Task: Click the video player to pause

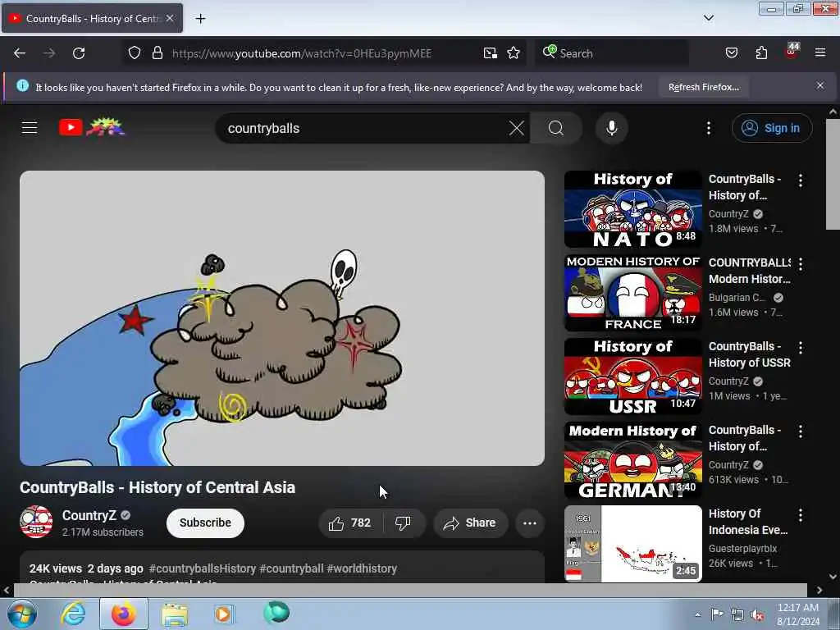Action: tap(282, 318)
